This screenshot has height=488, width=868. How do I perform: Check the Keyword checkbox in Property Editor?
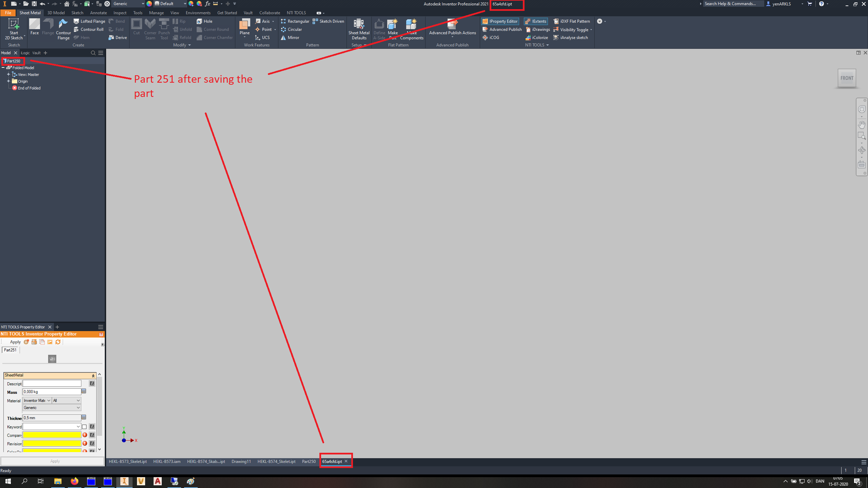[x=84, y=427]
